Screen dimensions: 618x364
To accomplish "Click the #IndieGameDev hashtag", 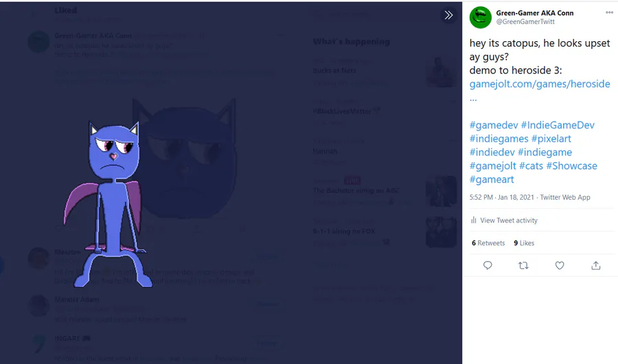I will coord(558,125).
